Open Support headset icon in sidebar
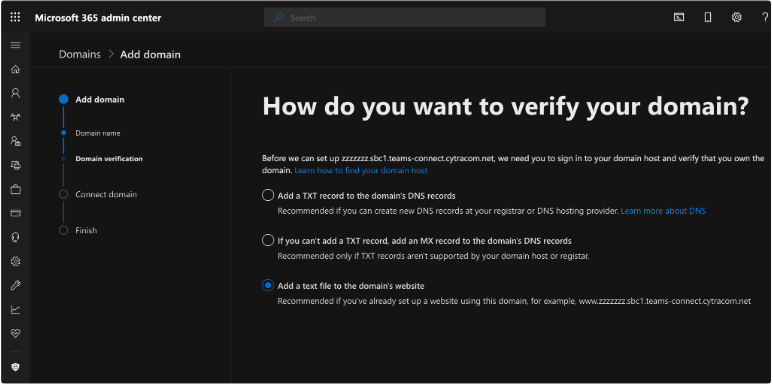The height and width of the screenshot is (384, 773). [x=15, y=237]
